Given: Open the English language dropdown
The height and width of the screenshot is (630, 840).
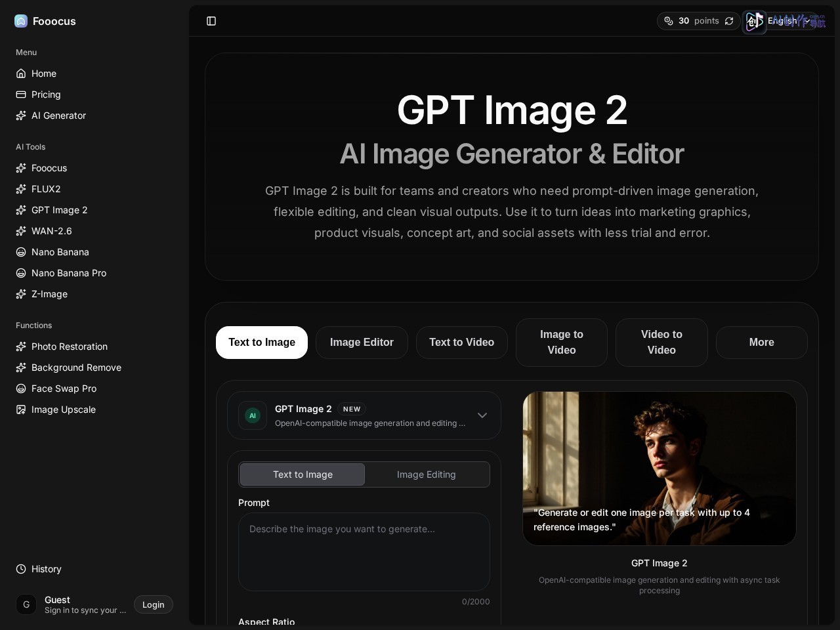Looking at the screenshot, I should tap(781, 21).
